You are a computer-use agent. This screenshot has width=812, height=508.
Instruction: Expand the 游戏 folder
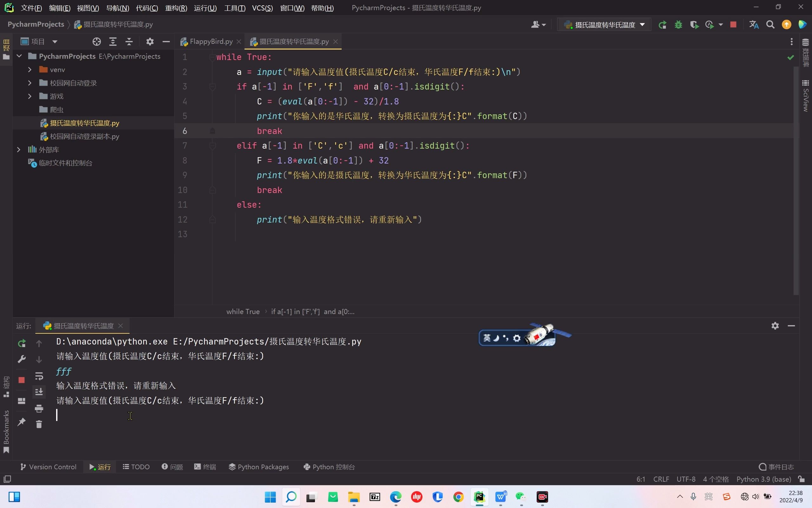pyautogui.click(x=29, y=97)
